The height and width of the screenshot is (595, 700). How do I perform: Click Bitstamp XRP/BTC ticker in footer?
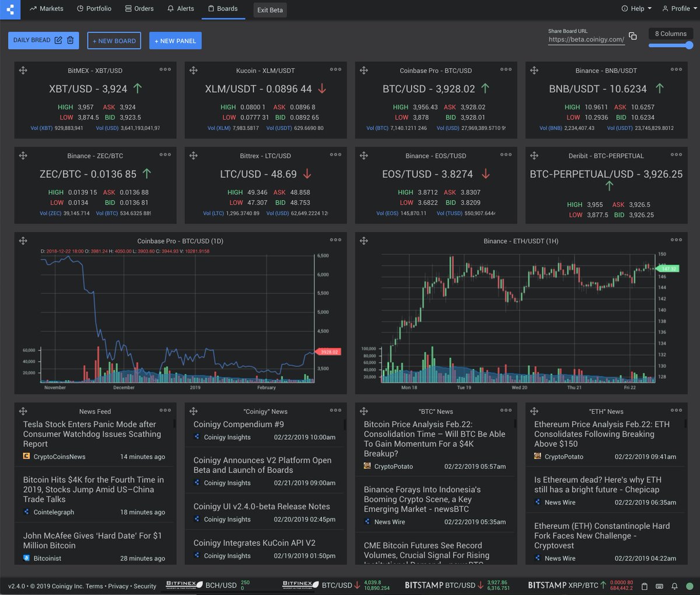[x=581, y=585]
